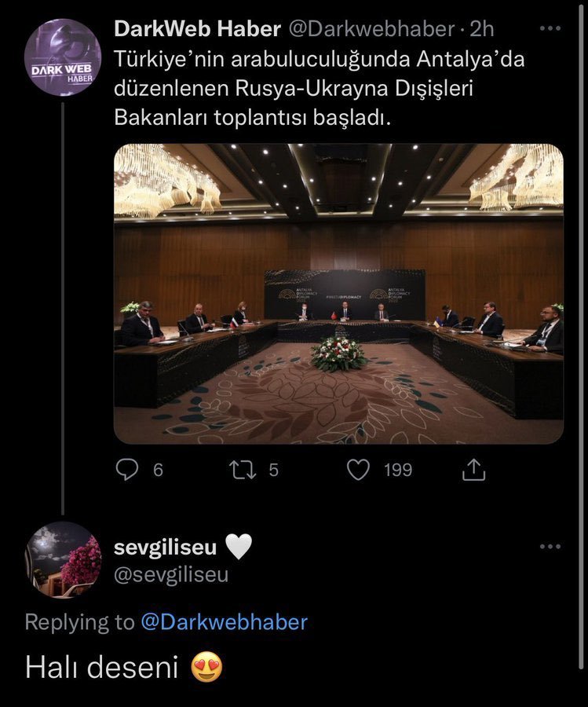Image resolution: width=588 pixels, height=707 pixels.
Task: Like the tweet with heart icon
Action: coord(359,470)
